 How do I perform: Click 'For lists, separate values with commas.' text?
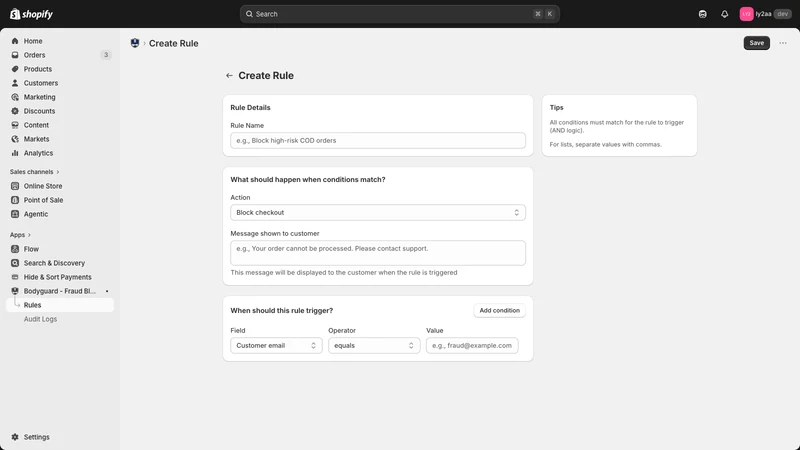click(x=605, y=144)
